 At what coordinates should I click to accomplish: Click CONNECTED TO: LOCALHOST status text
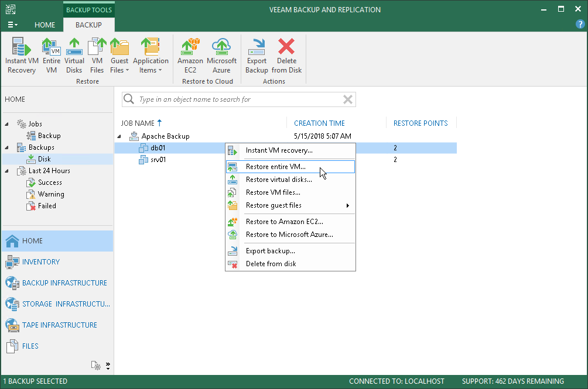point(396,381)
